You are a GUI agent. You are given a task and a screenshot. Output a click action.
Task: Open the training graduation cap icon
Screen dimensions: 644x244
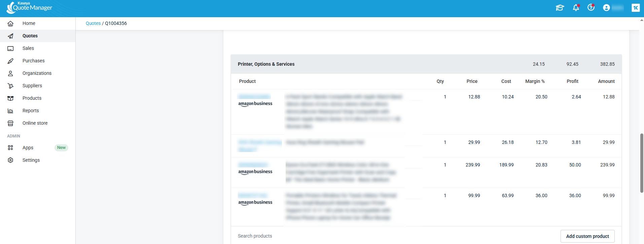coord(560,8)
